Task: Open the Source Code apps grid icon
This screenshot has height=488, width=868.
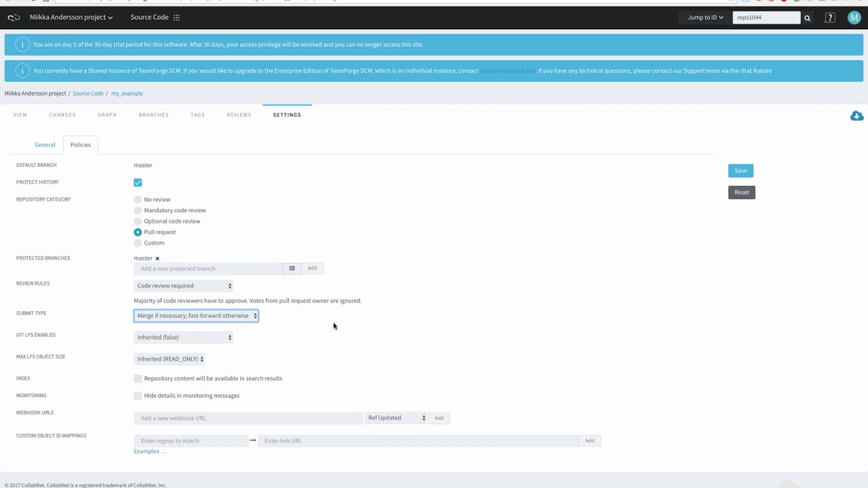Action: tap(176, 18)
